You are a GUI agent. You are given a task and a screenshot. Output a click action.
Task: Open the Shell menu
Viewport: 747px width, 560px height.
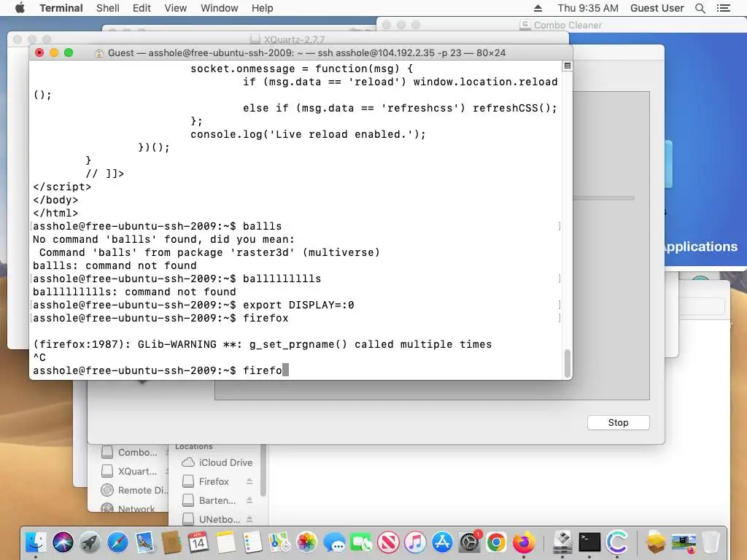pyautogui.click(x=108, y=8)
